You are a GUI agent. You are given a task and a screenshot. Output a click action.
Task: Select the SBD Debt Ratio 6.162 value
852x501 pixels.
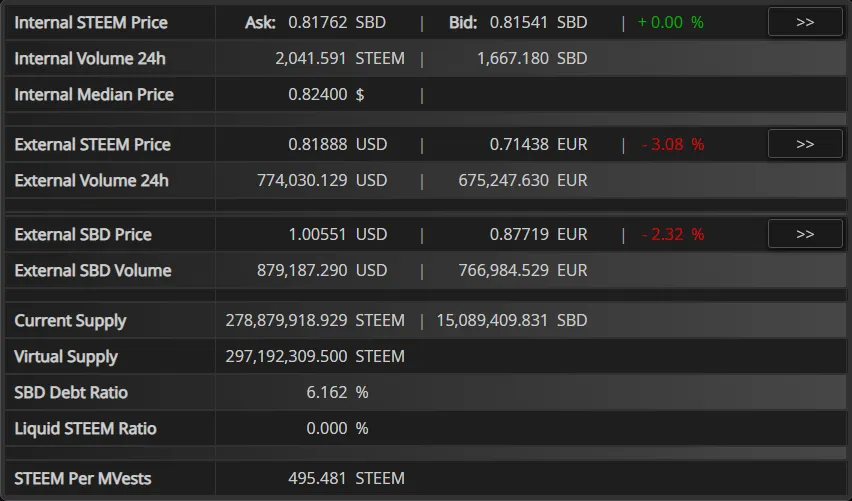point(327,392)
